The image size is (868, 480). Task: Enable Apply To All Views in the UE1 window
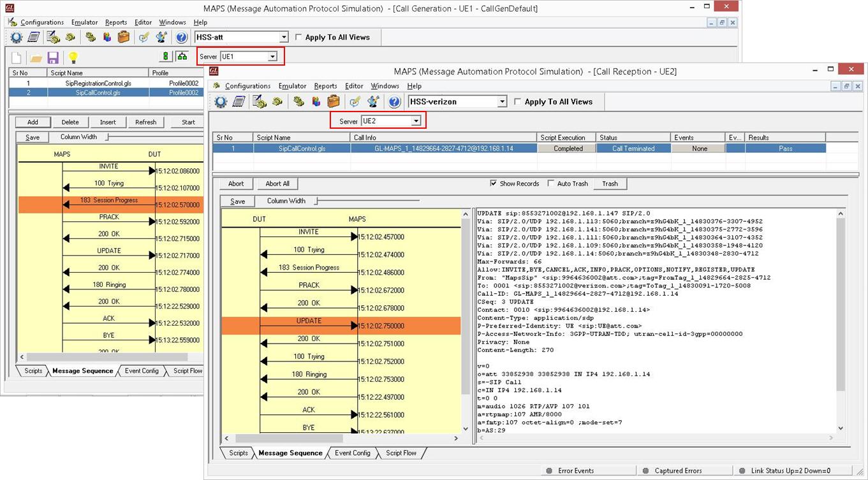[298, 38]
